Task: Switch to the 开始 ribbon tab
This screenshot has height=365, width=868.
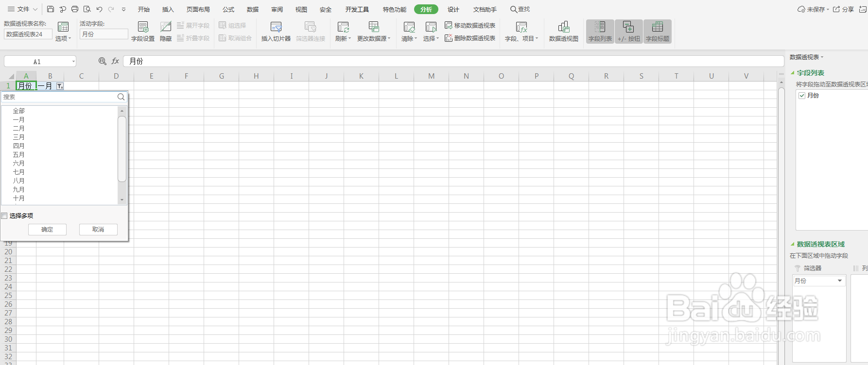Action: [x=144, y=9]
